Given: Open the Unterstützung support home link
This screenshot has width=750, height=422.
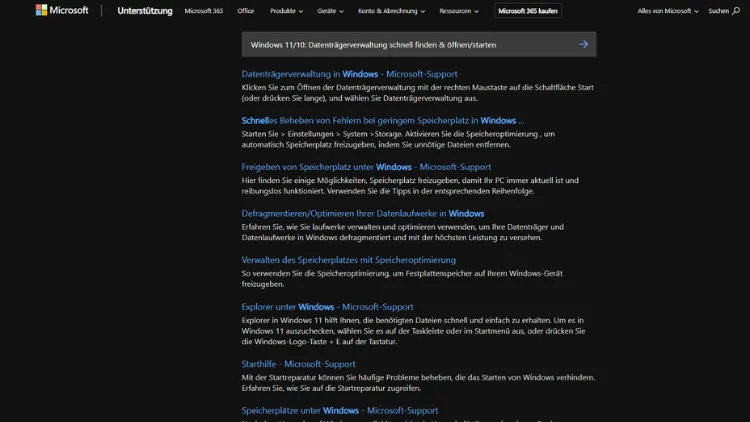Looking at the screenshot, I should coord(144,11).
